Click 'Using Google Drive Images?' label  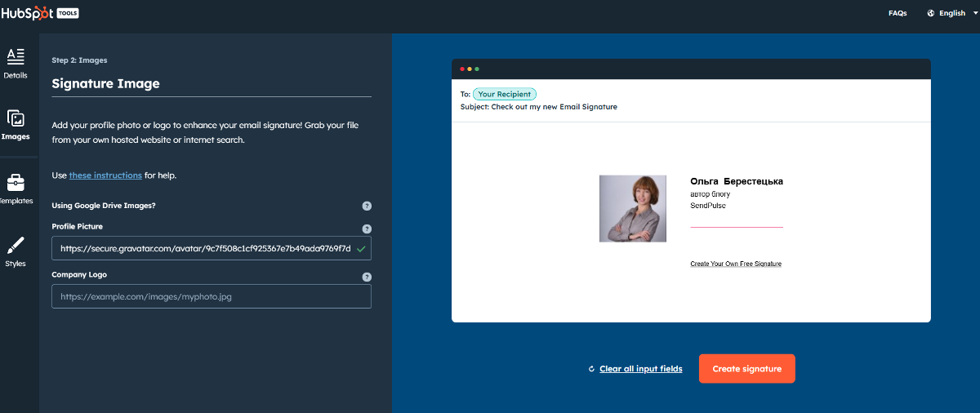(104, 206)
